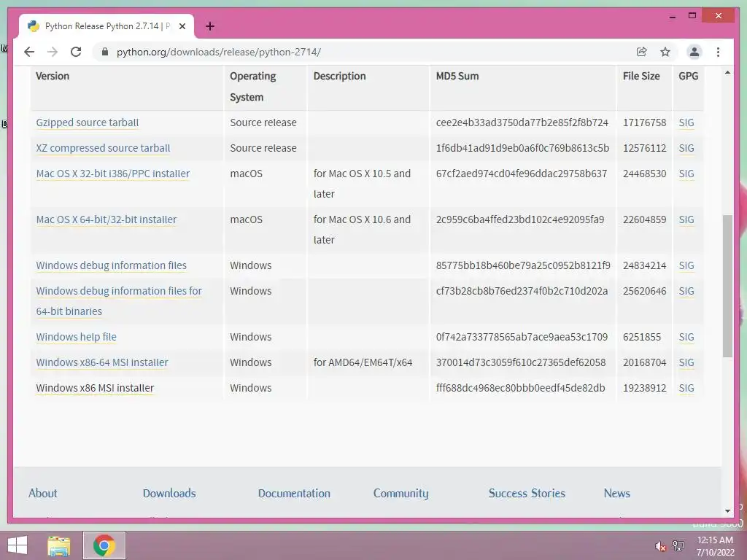The height and width of the screenshot is (560, 747).
Task: Close the Python Release tab
Action: pyautogui.click(x=182, y=26)
